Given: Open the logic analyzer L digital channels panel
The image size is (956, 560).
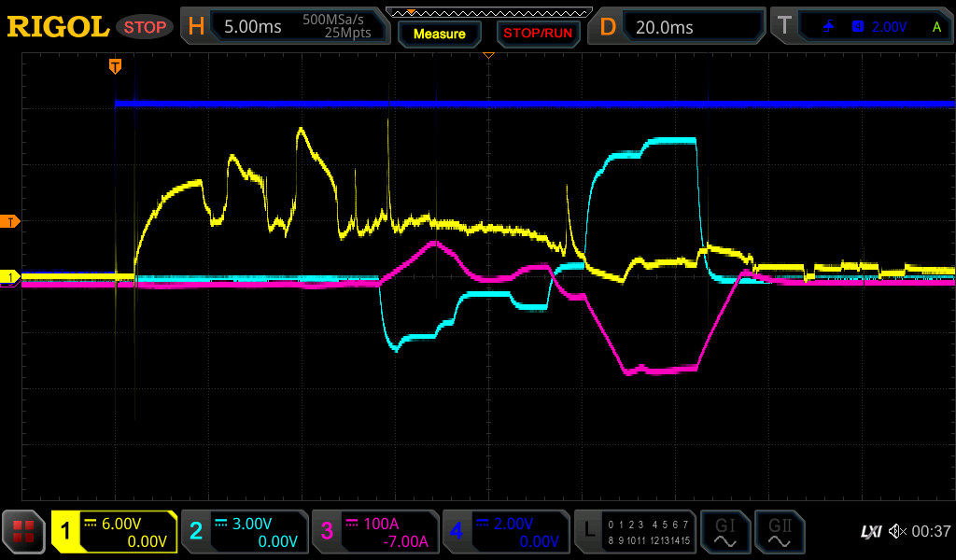Looking at the screenshot, I should point(636,532).
